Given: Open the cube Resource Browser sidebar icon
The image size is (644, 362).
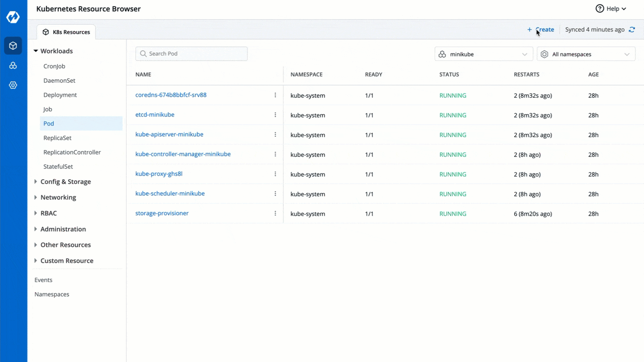Looking at the screenshot, I should [13, 46].
